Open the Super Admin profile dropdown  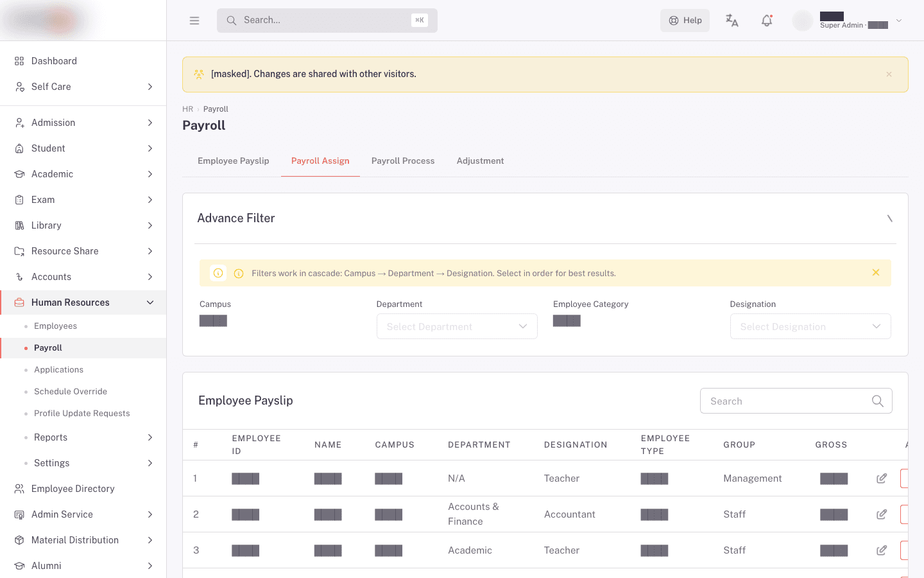pos(848,21)
